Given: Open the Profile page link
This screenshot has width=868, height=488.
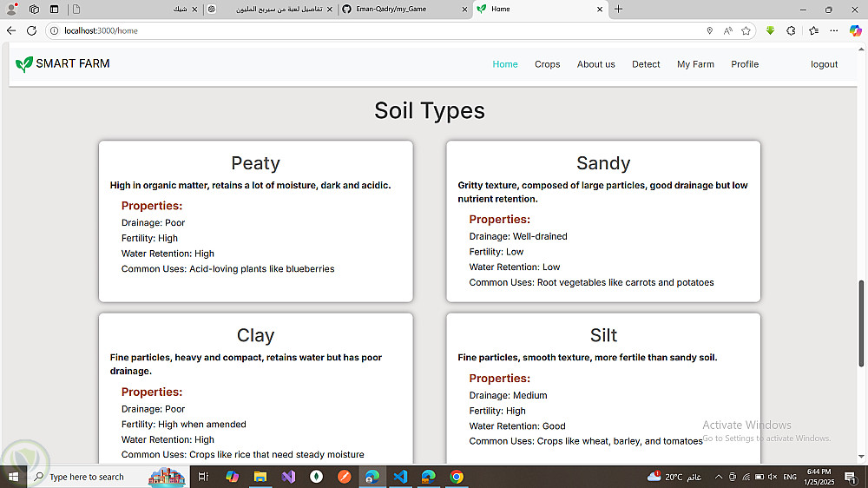Looking at the screenshot, I should tap(745, 64).
